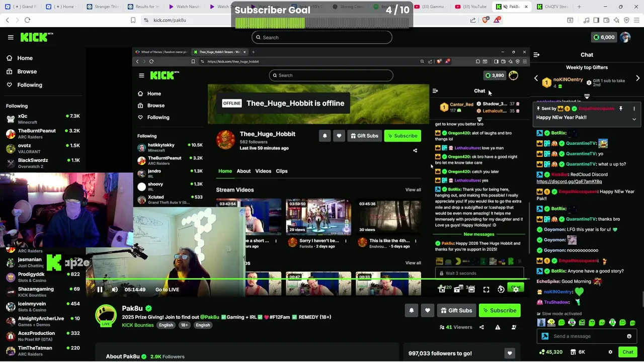Open player settings gear icon
The width and height of the screenshot is (644, 362).
(x=515, y=290)
